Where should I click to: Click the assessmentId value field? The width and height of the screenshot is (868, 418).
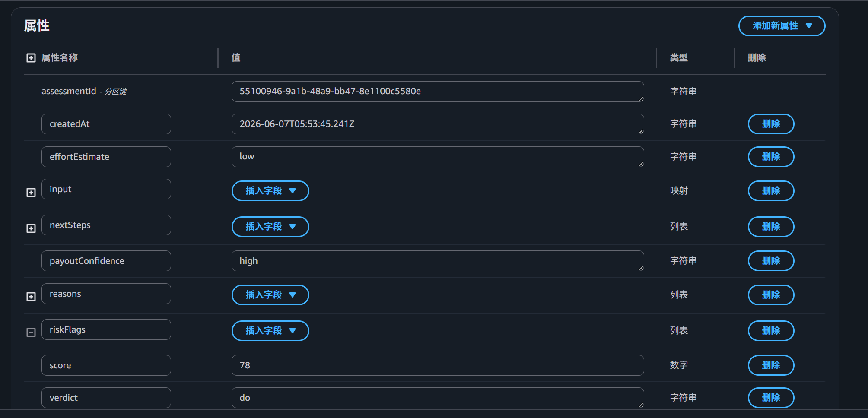click(x=438, y=92)
